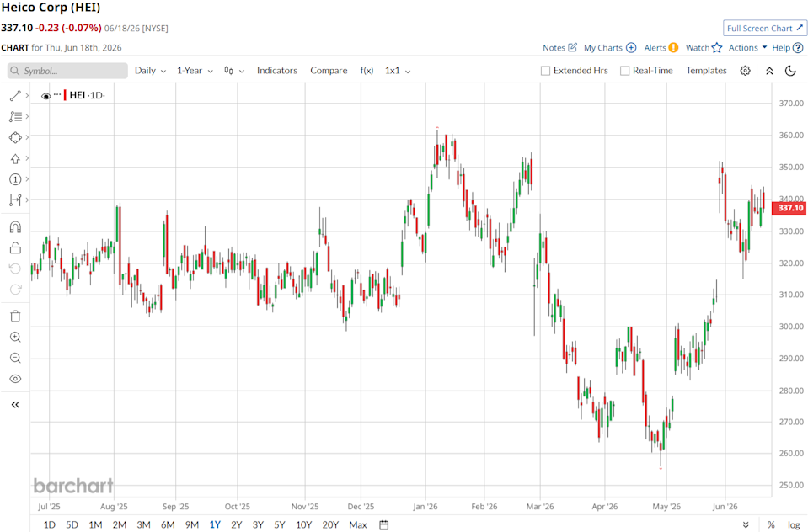This screenshot has width=808, height=532.
Task: Open the Help question mark icon
Action: [798, 47]
